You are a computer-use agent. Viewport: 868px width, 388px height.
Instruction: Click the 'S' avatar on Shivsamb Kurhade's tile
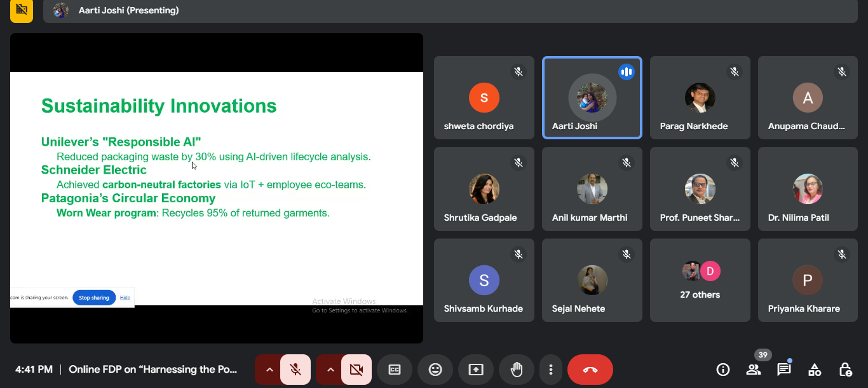484,281
